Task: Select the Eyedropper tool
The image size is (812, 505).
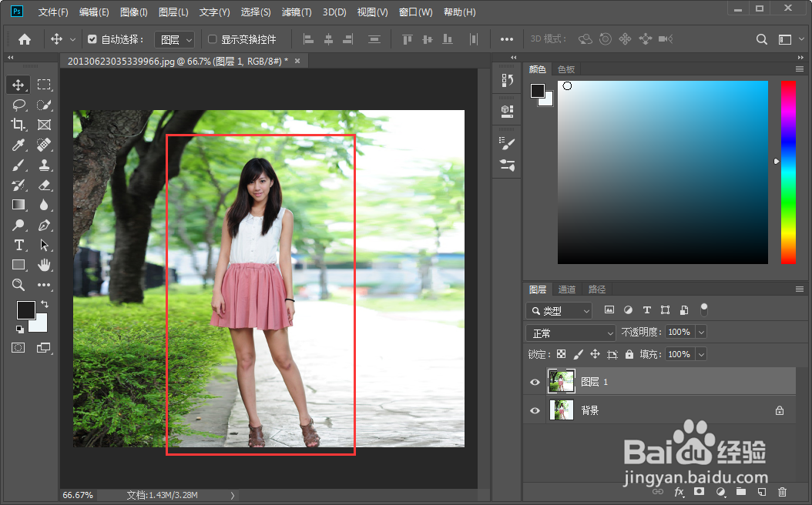Action: pyautogui.click(x=18, y=145)
